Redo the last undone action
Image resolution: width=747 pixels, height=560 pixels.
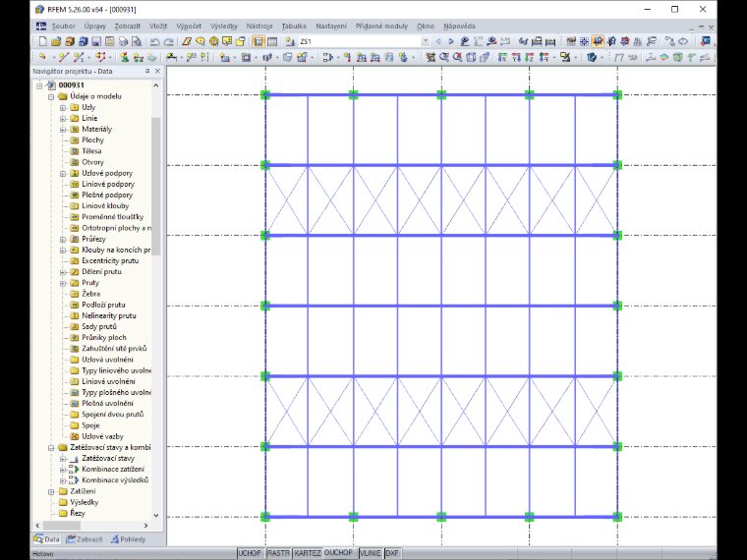tap(169, 41)
